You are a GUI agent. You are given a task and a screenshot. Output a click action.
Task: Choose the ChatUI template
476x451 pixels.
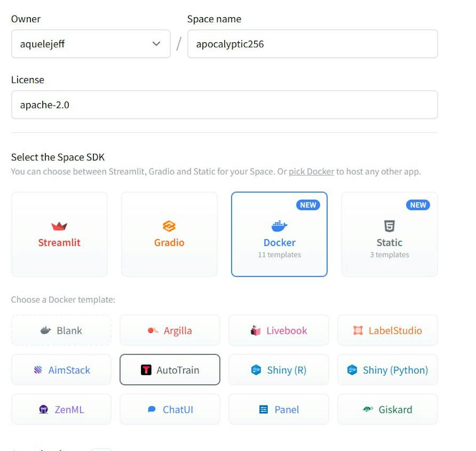[x=169, y=409]
